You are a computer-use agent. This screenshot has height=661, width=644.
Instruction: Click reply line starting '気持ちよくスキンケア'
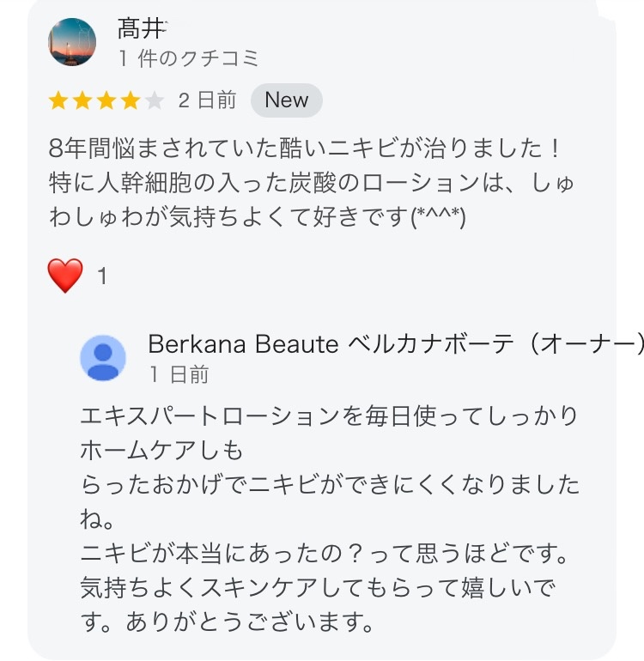pos(318,590)
